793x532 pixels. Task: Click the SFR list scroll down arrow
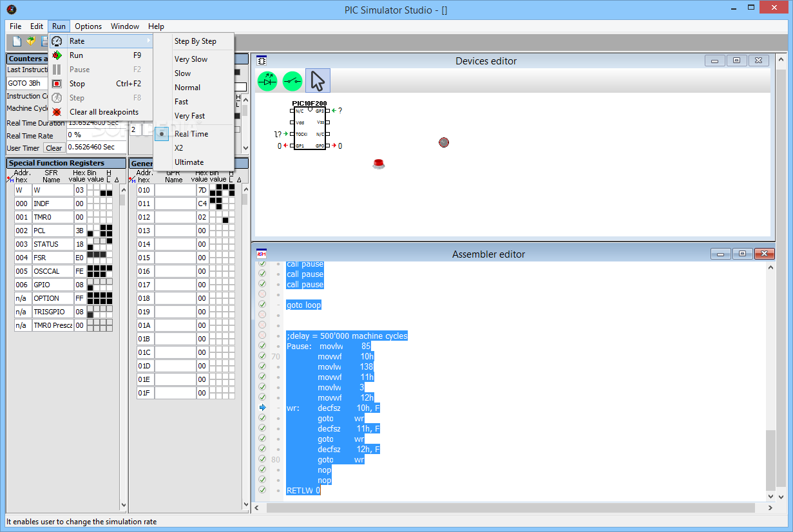tap(123, 506)
